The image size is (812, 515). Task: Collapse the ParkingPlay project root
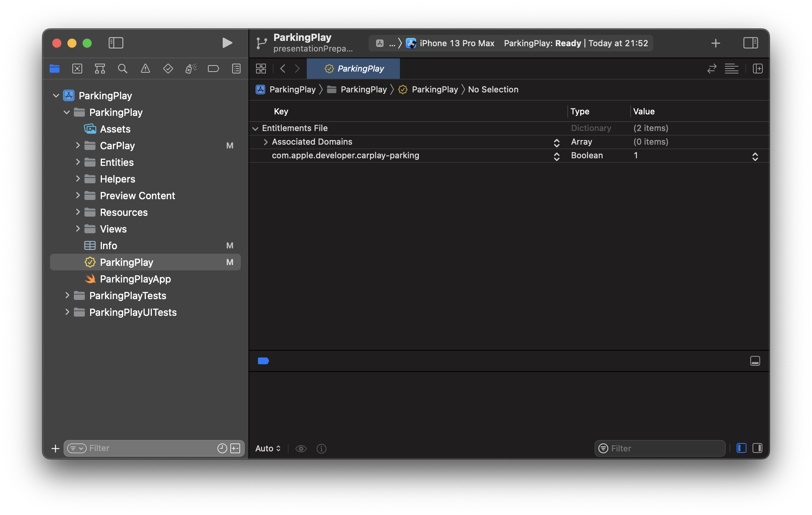[56, 96]
